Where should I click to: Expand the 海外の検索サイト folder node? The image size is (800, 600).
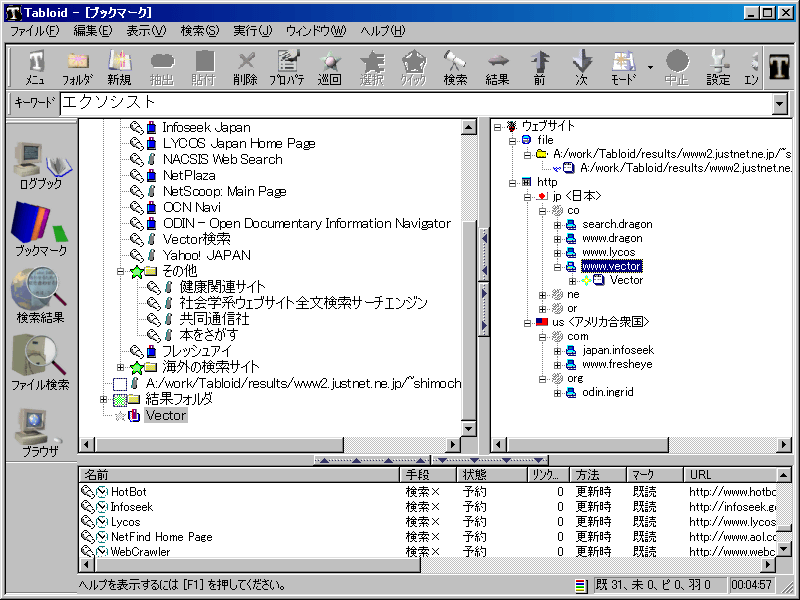(120, 367)
